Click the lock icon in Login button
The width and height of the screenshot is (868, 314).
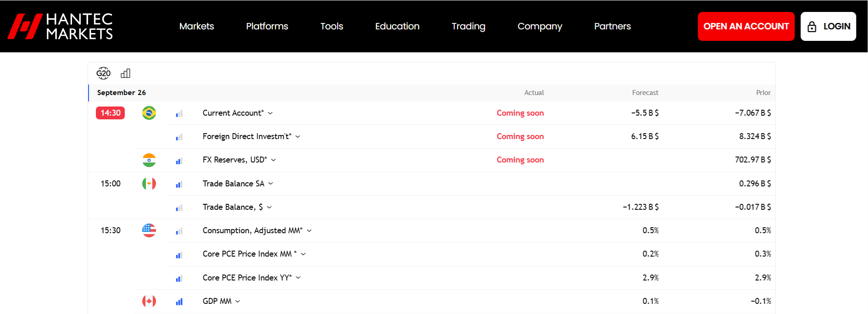[812, 26]
